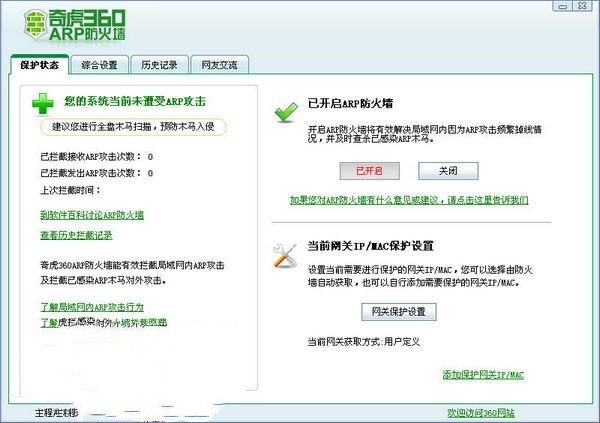
Task: Click the 关闭 button to disable firewall
Action: tap(448, 171)
